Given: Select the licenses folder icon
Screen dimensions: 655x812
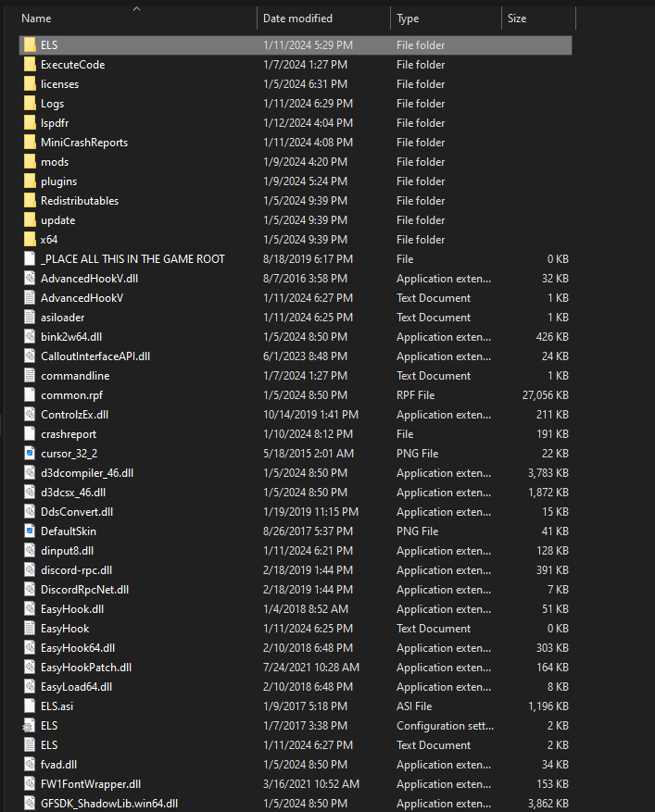Looking at the screenshot, I should point(30,84).
